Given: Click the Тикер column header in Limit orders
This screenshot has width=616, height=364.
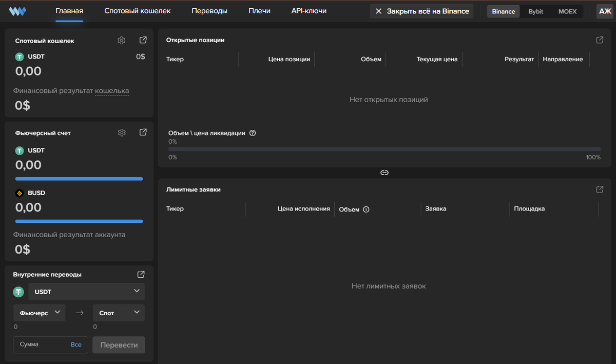Looking at the screenshot, I should (x=175, y=209).
